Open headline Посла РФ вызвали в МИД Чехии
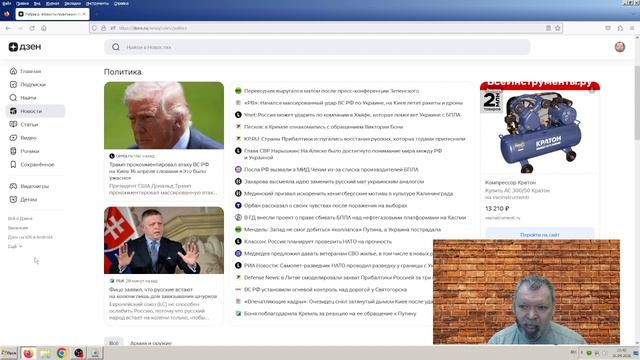 [331, 169]
